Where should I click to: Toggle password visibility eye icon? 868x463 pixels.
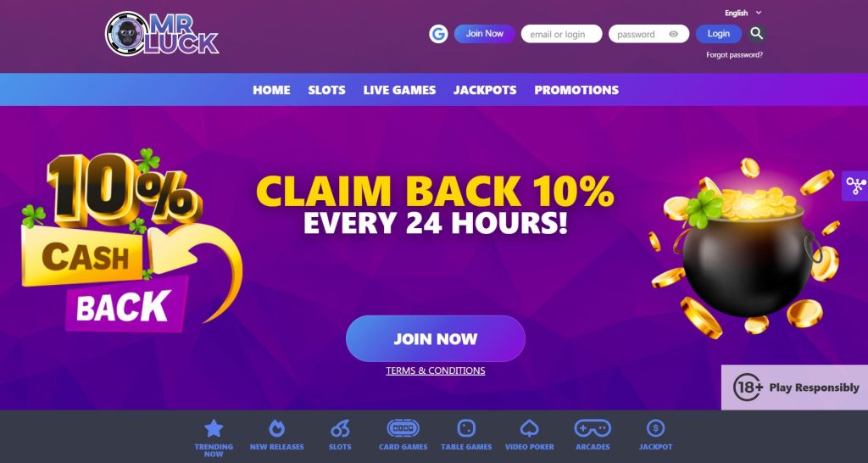pyautogui.click(x=673, y=34)
